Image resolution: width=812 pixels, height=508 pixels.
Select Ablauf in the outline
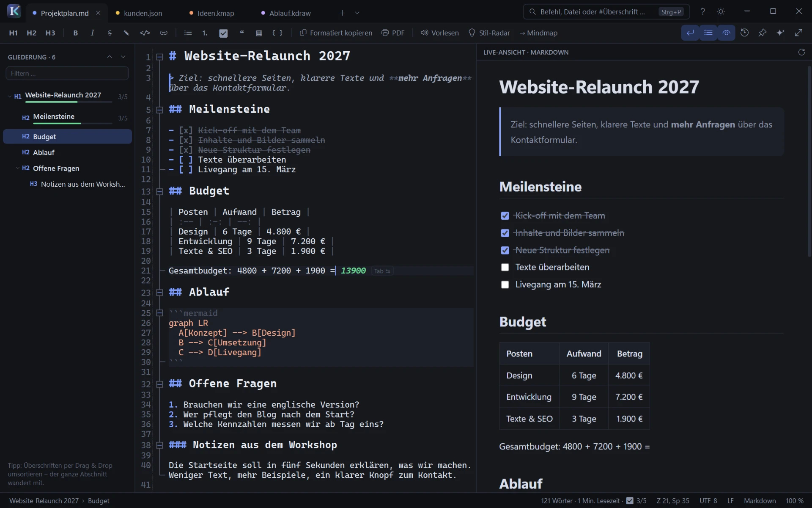click(67, 152)
